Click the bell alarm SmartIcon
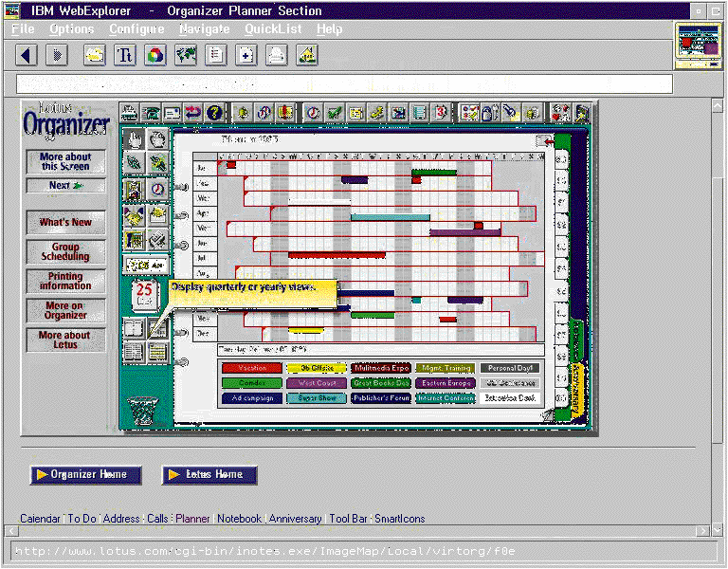Image resolution: width=728 pixels, height=569 pixels. (243, 113)
